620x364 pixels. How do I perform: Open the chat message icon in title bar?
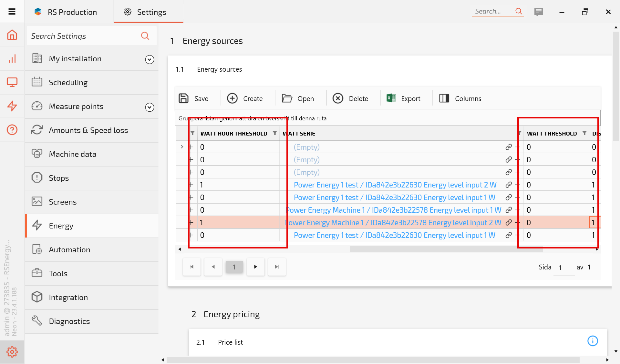538,12
